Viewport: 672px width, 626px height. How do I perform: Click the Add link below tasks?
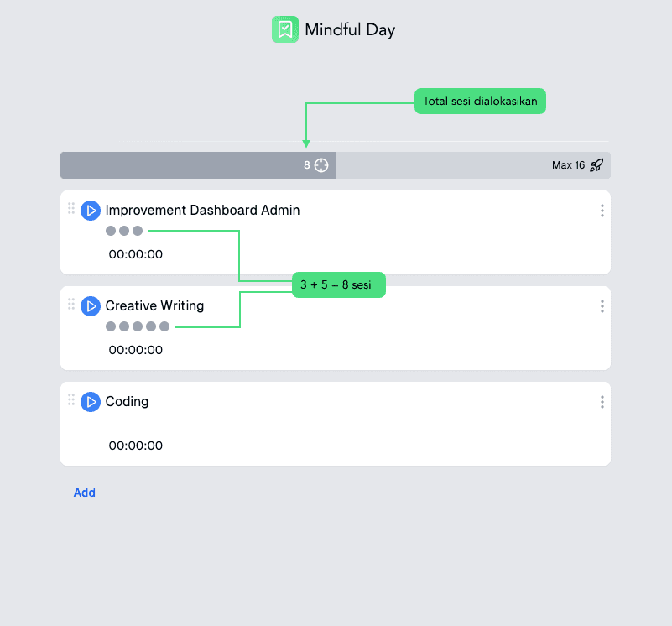click(85, 493)
